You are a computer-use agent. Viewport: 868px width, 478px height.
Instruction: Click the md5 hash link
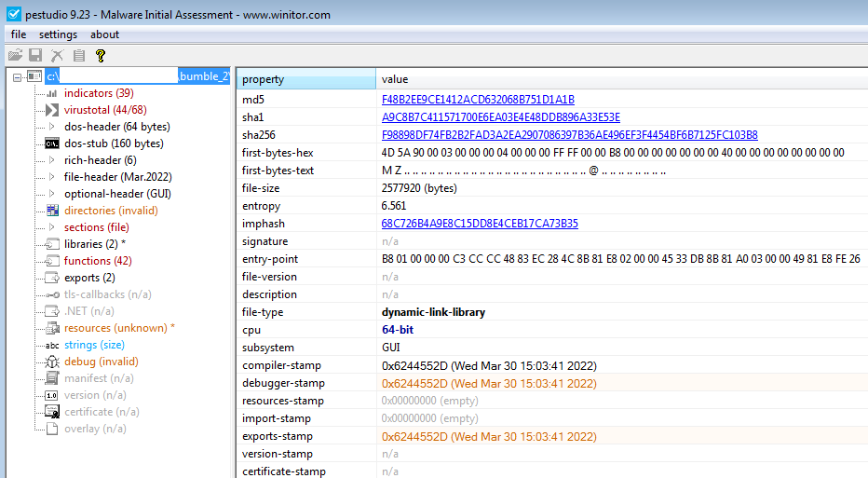click(x=478, y=99)
